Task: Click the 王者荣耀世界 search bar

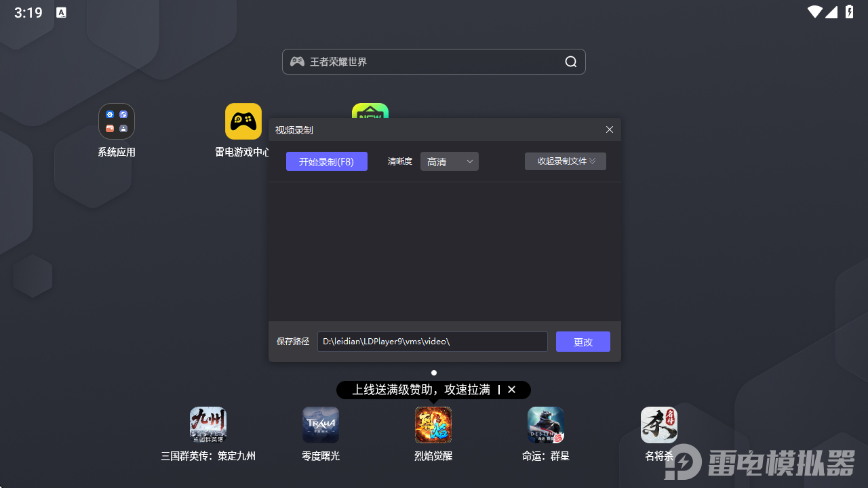Action: tap(420, 62)
